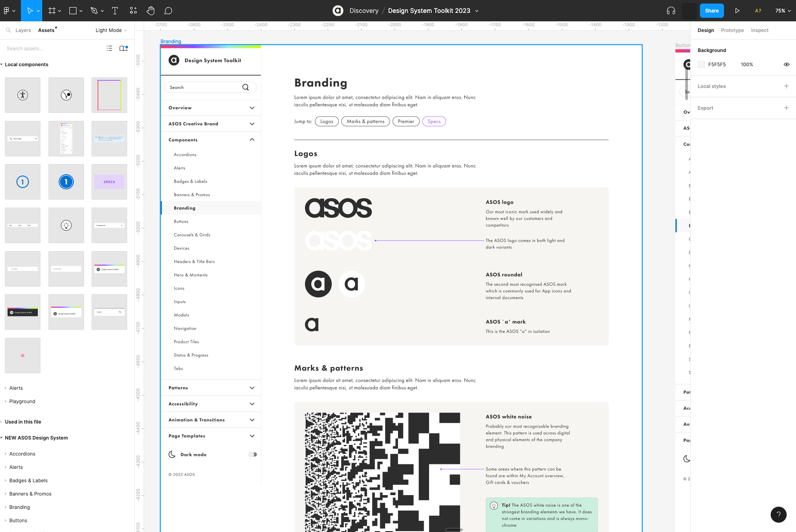Jump to Logos pill
This screenshot has height=532, width=796.
click(x=327, y=121)
